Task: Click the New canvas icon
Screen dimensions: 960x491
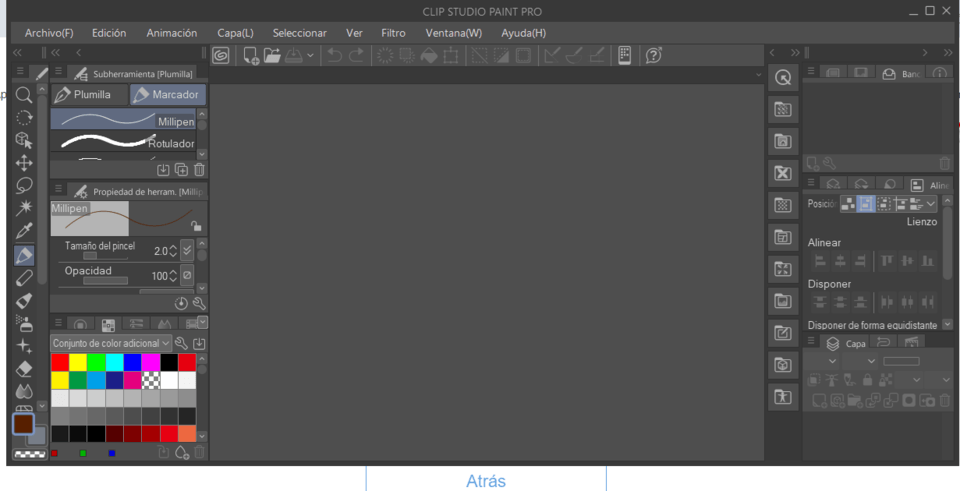Action: [x=251, y=56]
